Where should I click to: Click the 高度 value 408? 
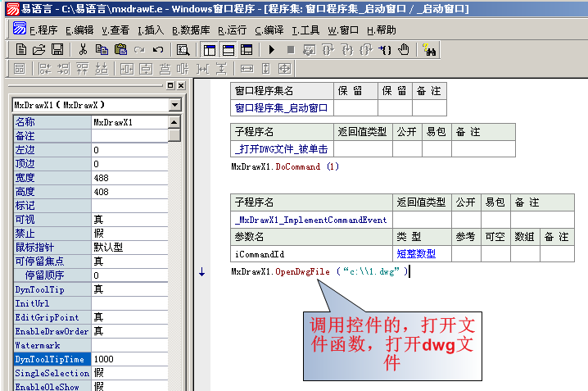point(129,192)
